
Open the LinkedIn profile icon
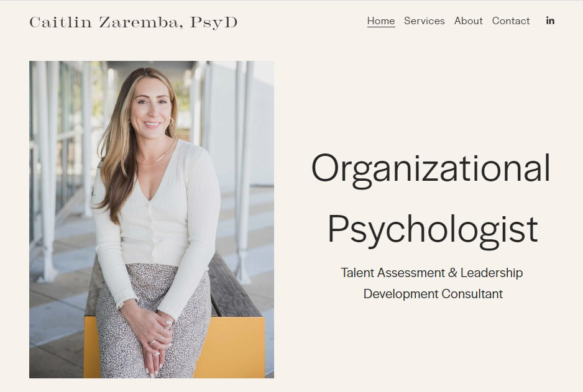[x=550, y=21]
